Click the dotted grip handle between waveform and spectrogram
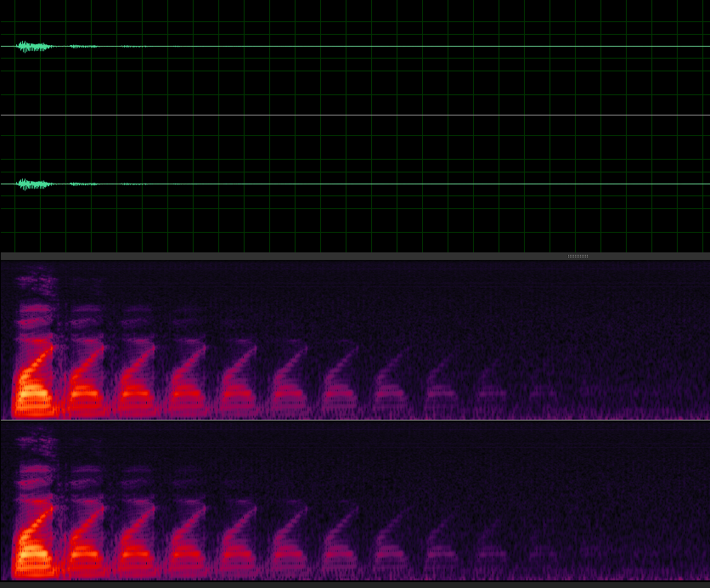 point(578,256)
